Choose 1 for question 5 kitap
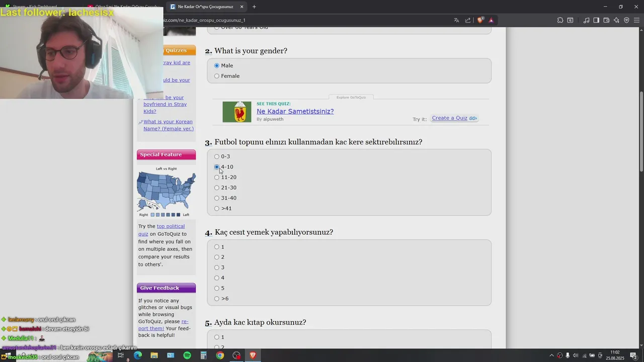 pos(217,337)
